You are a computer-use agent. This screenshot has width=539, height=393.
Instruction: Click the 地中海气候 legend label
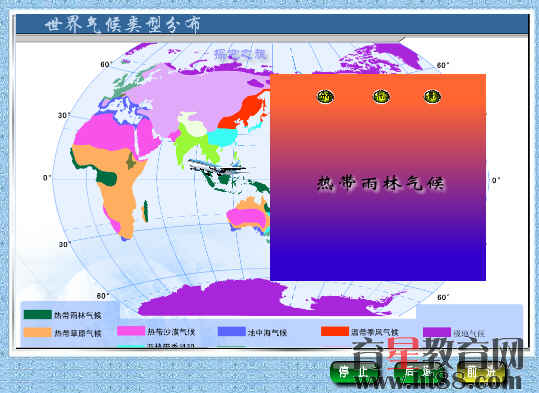267,332
